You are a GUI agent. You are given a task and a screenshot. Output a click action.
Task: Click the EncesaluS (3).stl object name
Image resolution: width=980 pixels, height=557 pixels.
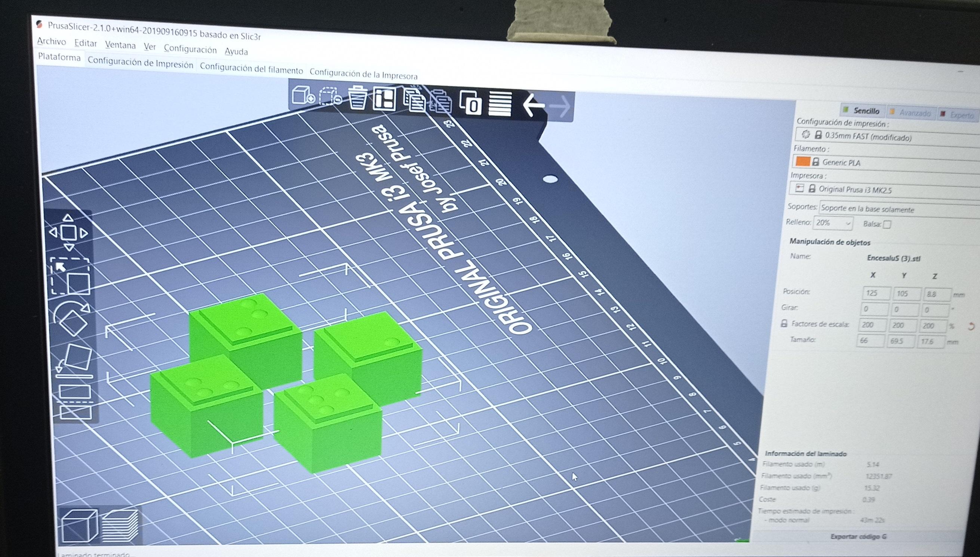[893, 258]
